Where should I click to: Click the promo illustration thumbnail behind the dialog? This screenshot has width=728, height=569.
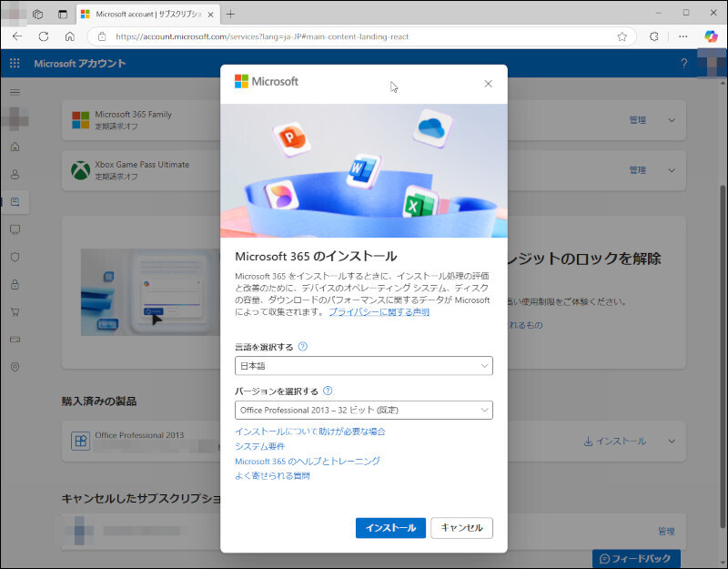(x=150, y=292)
